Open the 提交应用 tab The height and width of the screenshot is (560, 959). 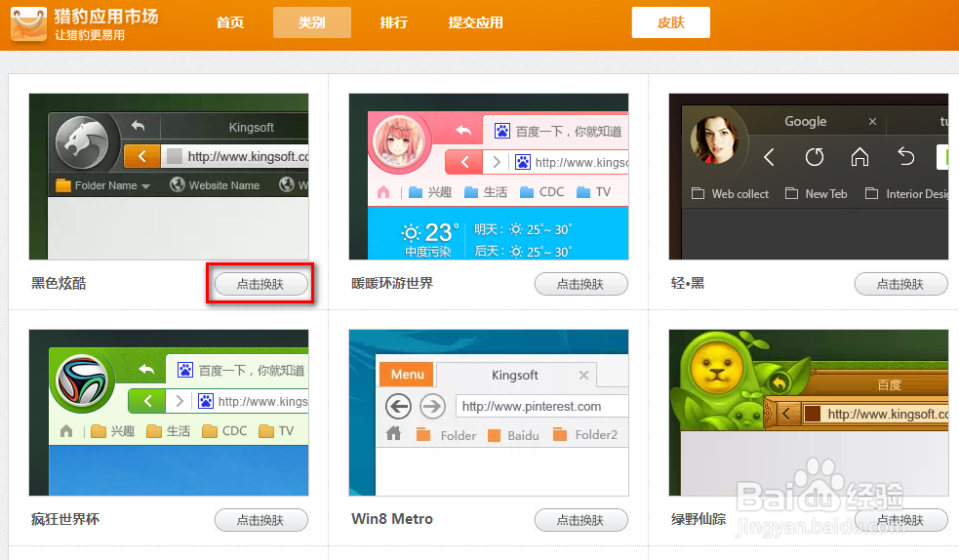[475, 22]
